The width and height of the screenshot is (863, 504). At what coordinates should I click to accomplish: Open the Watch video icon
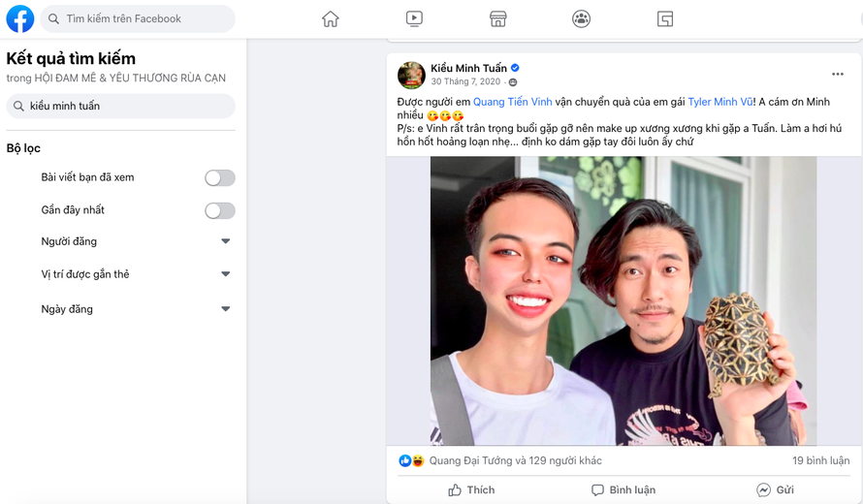(414, 18)
